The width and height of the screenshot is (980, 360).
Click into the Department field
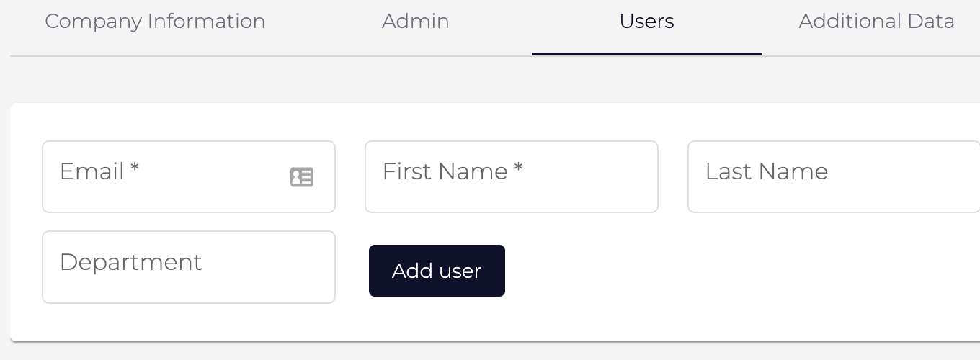[x=189, y=267]
